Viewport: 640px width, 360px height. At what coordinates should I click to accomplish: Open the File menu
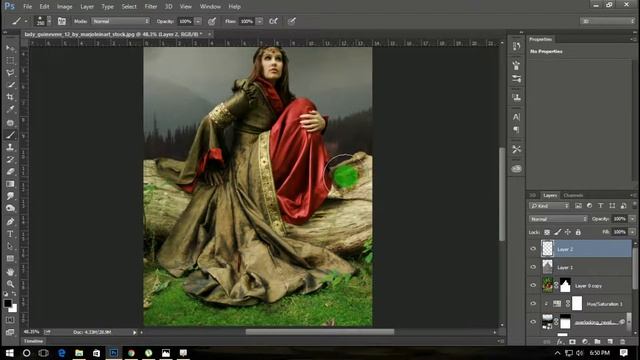(28, 7)
